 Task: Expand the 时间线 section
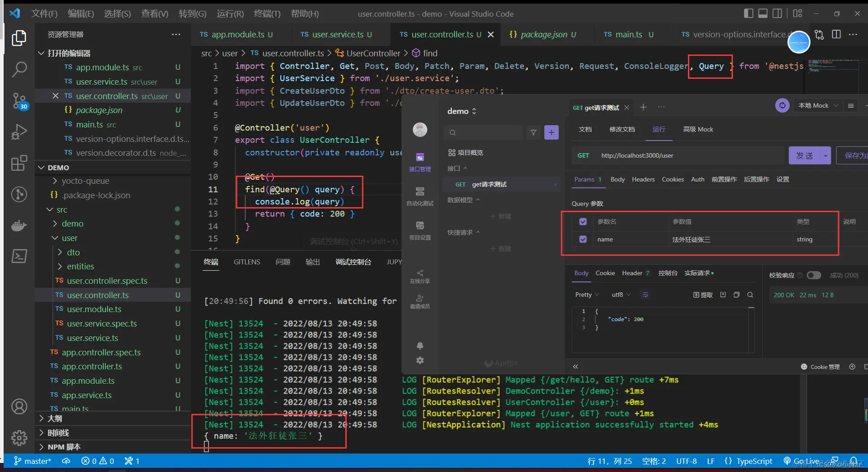(x=113, y=433)
